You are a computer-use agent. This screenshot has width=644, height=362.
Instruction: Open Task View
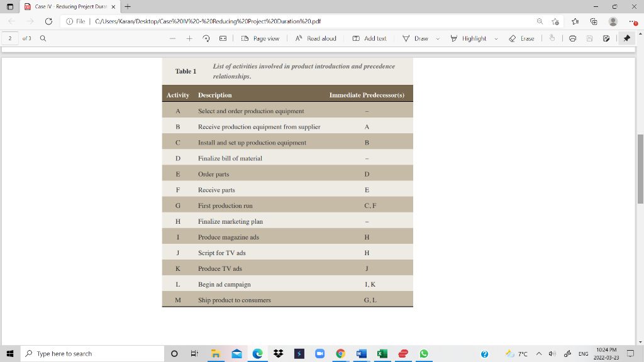[x=194, y=353]
